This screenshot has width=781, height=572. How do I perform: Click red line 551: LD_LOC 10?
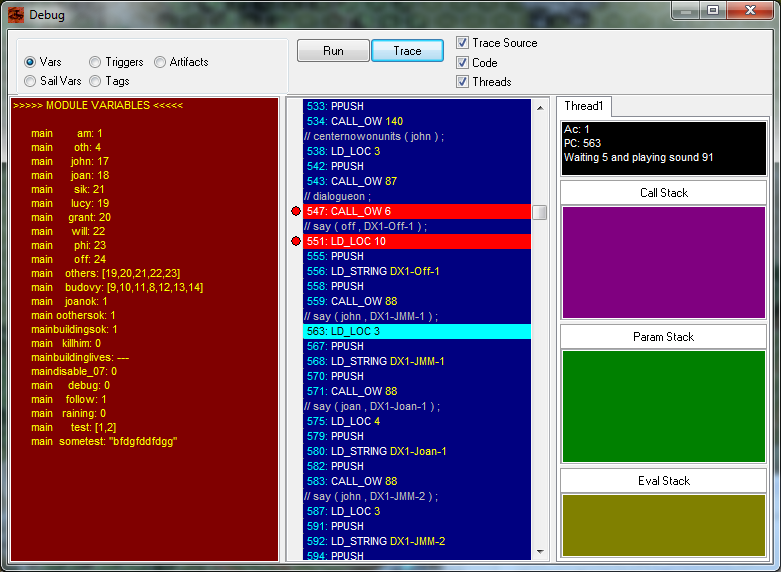pyautogui.click(x=417, y=241)
